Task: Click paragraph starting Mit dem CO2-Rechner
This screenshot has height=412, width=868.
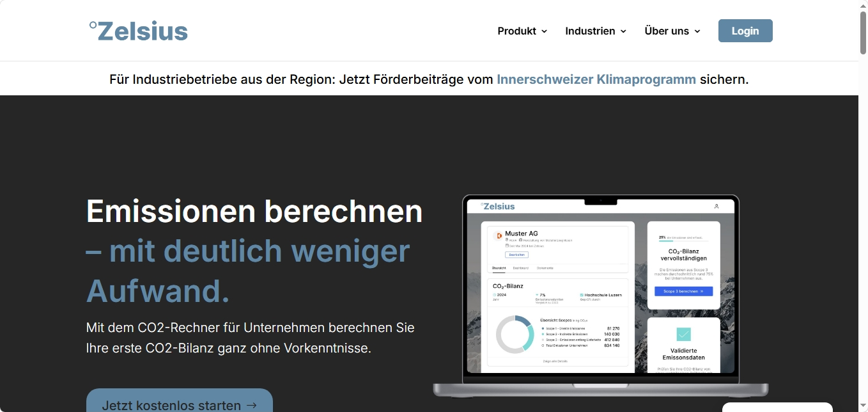Action: 251,338
